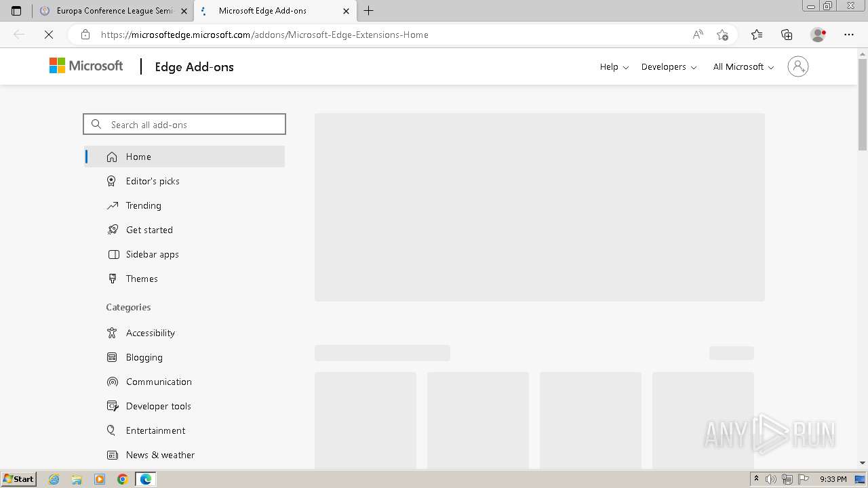
Task: Open Editor's picks
Action: pos(184,181)
